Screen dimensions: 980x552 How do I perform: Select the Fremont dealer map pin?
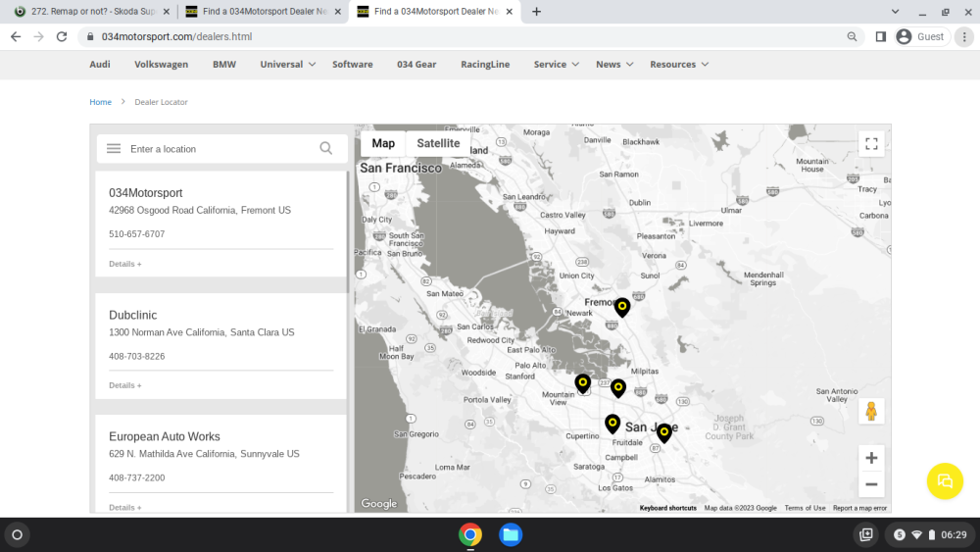click(622, 307)
